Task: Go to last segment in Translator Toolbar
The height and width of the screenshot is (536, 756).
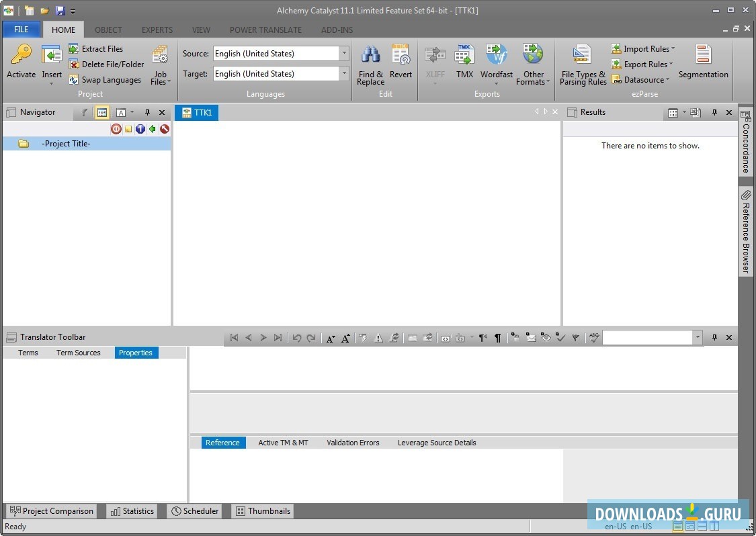Action: [278, 338]
